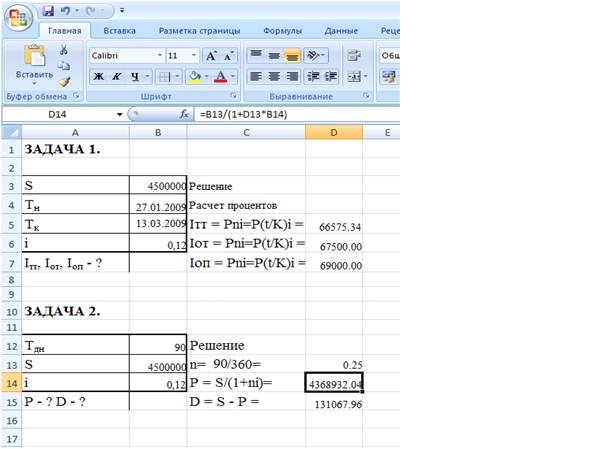This screenshot has height=449, width=607.
Task: Toggle underline formatting (Ч)
Action: pyautogui.click(x=136, y=76)
